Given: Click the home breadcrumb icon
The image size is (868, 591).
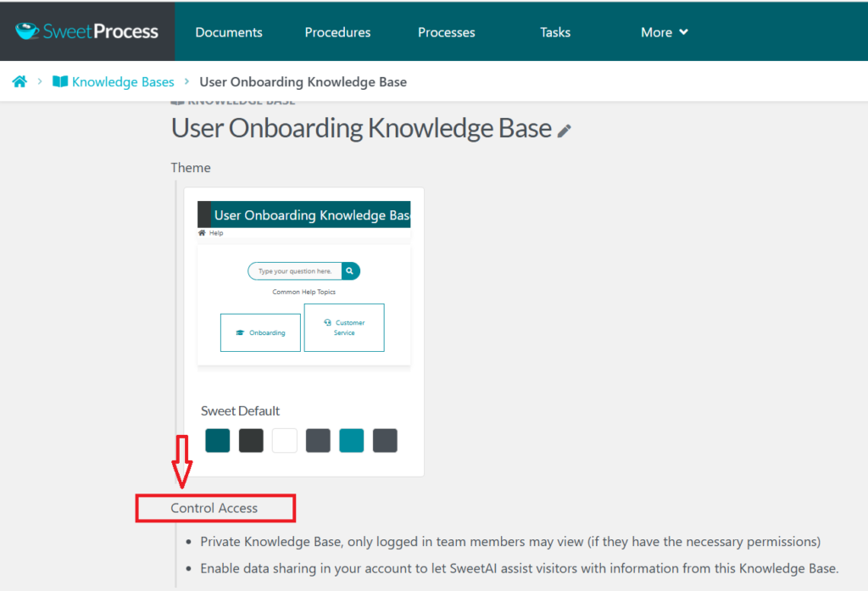Looking at the screenshot, I should tap(20, 81).
